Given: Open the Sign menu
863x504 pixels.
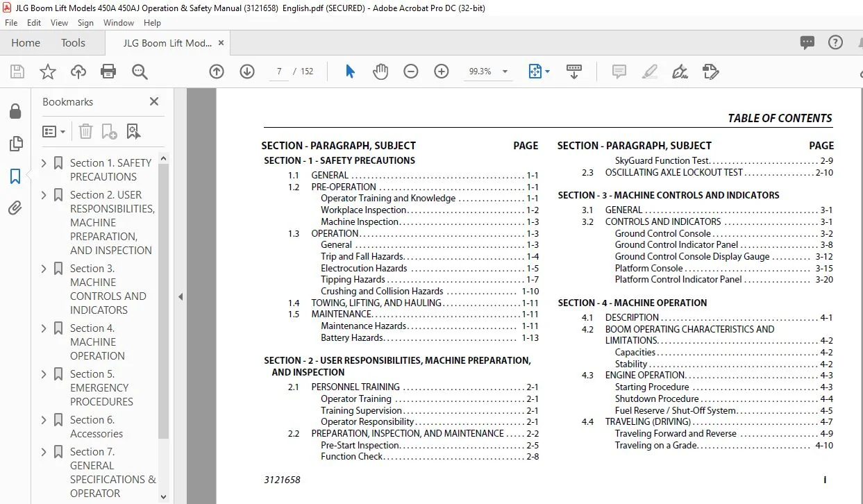Looking at the screenshot, I should [85, 22].
